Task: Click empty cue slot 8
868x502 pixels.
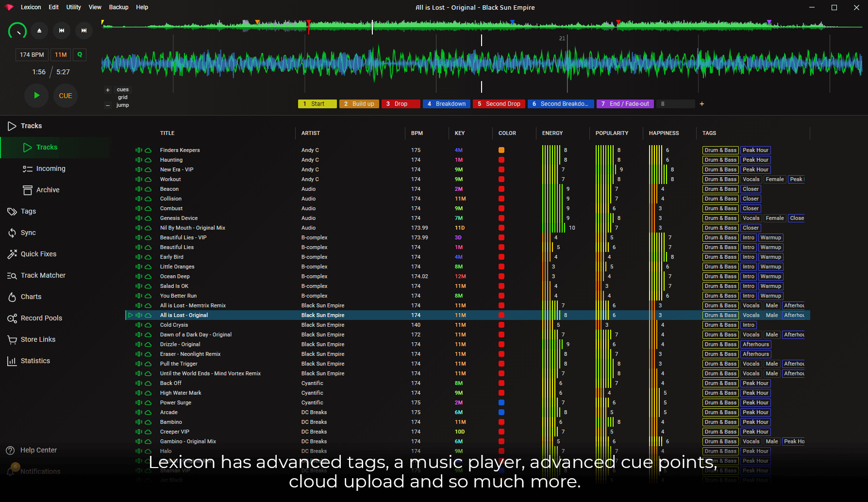Action: (675, 104)
